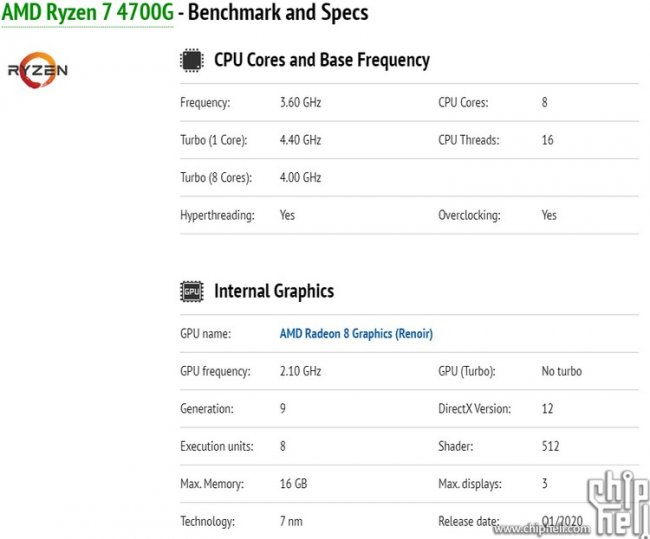Click the Hyperthreading label
Image resolution: width=650 pixels, height=539 pixels.
pyautogui.click(x=217, y=215)
